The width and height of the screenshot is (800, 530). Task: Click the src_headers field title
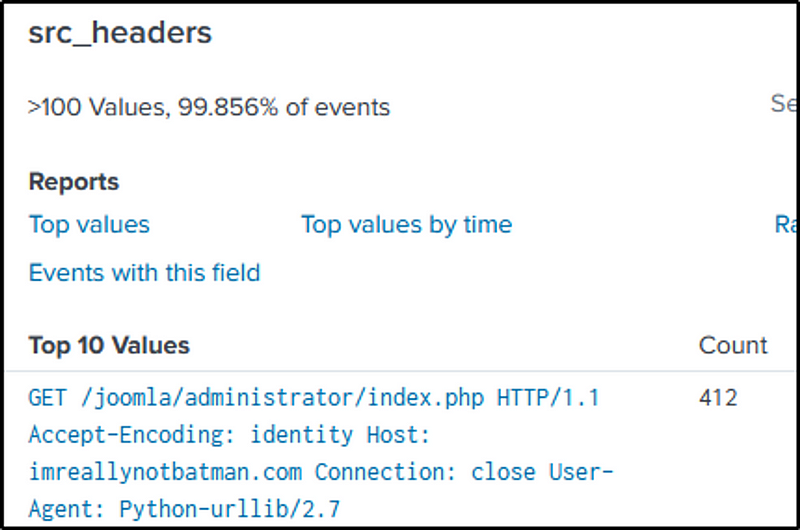click(x=120, y=33)
